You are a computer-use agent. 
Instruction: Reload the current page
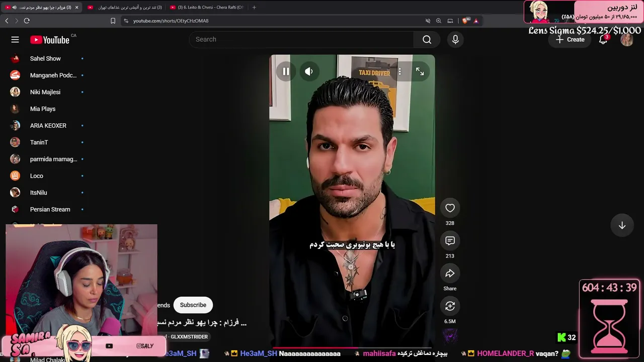(x=27, y=21)
